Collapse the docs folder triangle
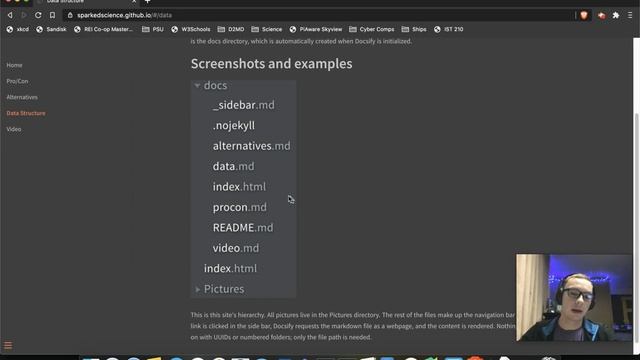This screenshot has width=640, height=360. click(x=197, y=85)
